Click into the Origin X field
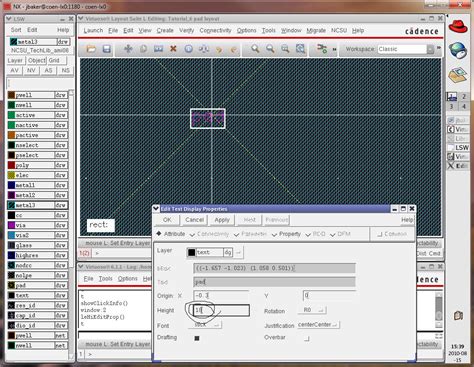Screen dimensions: 474x367 click(x=221, y=296)
